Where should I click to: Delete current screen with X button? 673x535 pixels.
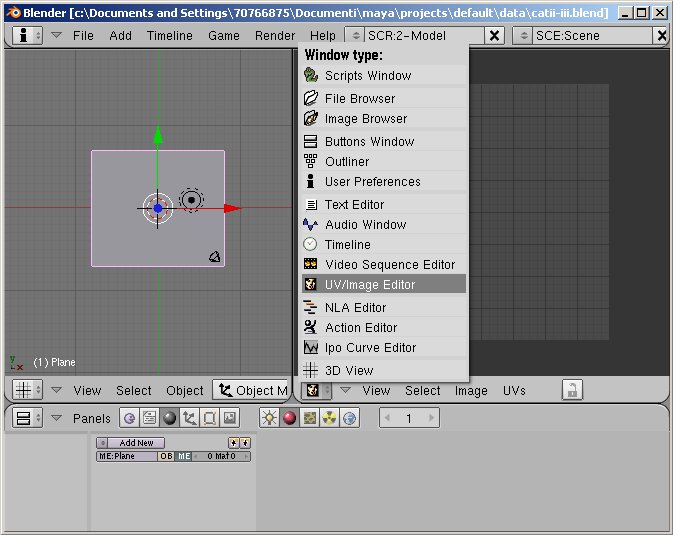tap(494, 36)
